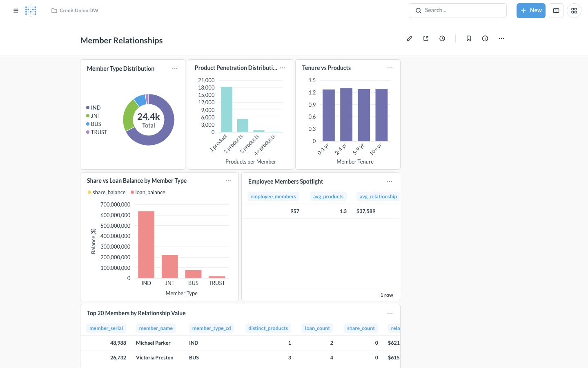Click the JNT loan balance bar
The image size is (588, 368).
(x=170, y=267)
